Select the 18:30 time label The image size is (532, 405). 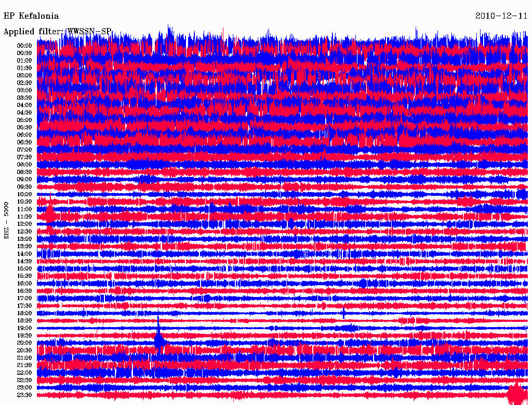[x=24, y=321]
